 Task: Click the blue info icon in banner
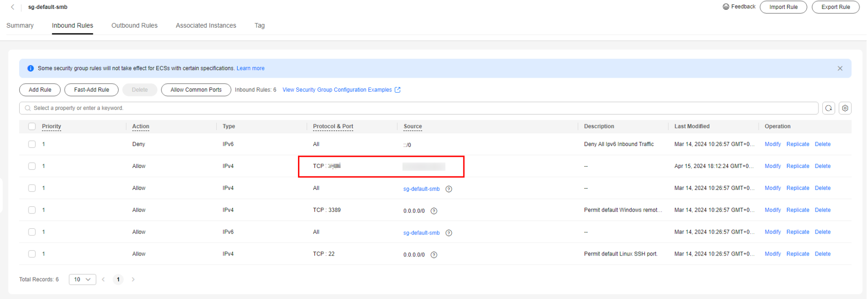coord(30,68)
